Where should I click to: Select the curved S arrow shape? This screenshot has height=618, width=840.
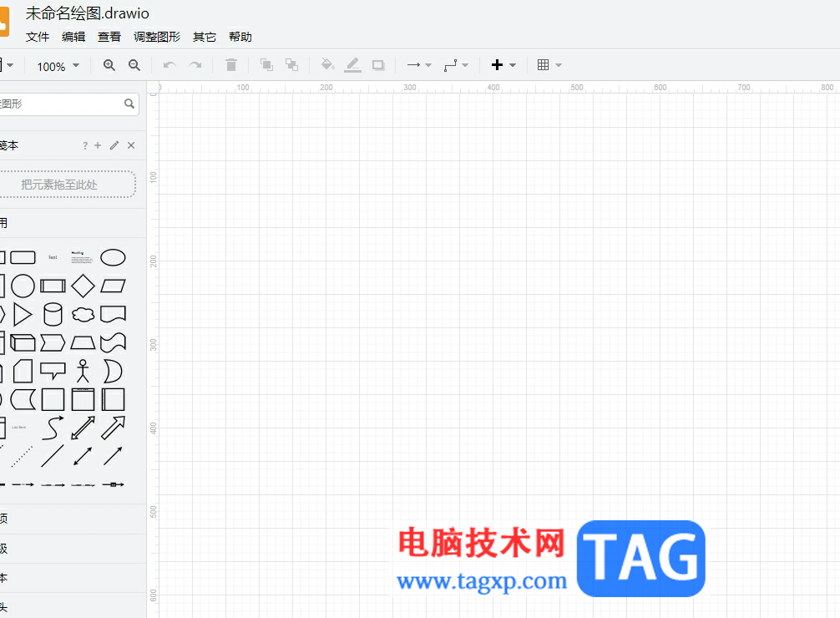[x=53, y=428]
